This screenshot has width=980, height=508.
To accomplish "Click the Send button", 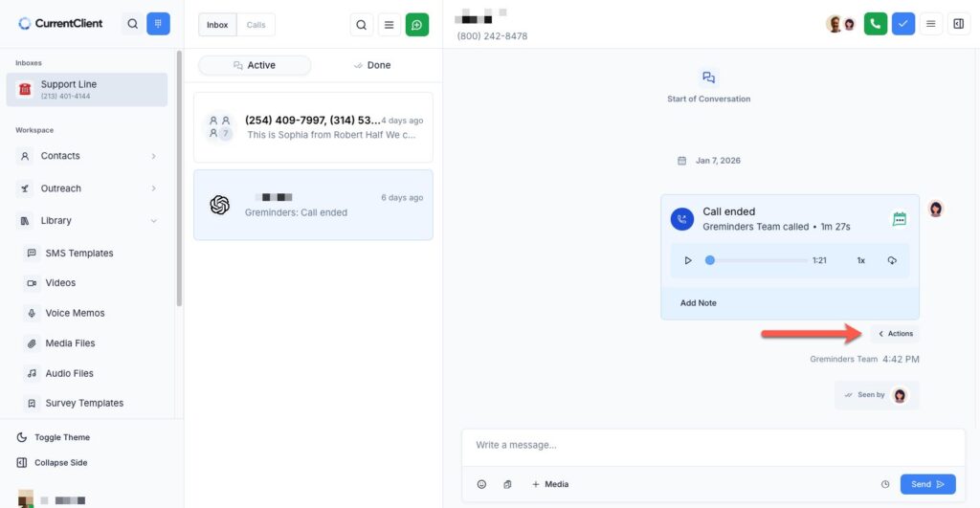I will [926, 484].
